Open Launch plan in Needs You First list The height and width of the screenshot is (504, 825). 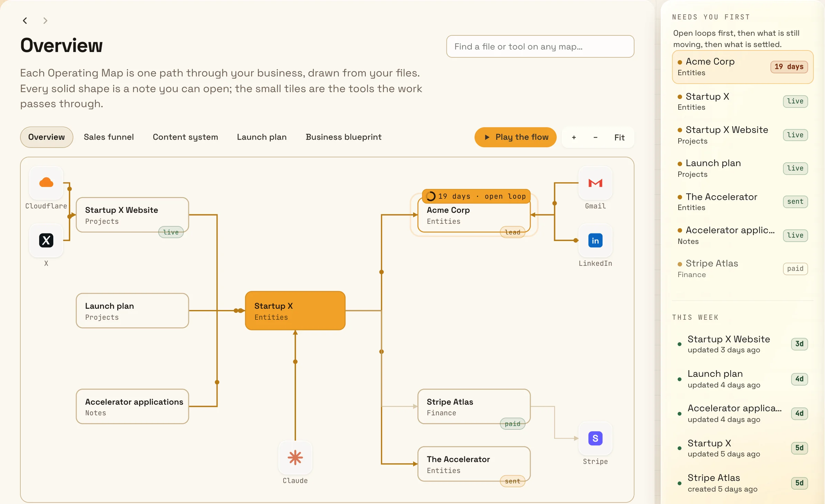[x=742, y=168]
